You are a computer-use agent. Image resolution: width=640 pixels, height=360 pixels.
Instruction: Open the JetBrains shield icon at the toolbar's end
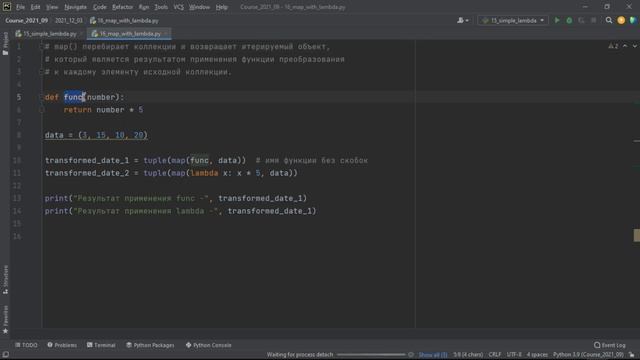(633, 20)
